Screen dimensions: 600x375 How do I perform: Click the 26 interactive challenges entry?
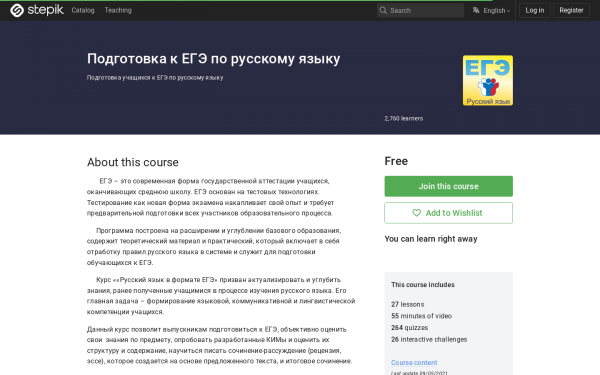[x=429, y=339]
